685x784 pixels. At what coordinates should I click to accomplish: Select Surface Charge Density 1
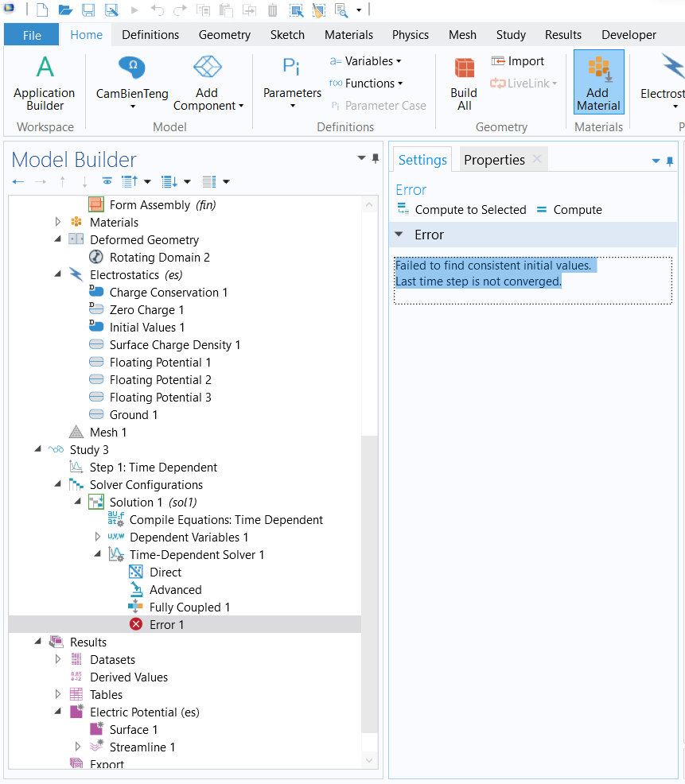tap(174, 344)
